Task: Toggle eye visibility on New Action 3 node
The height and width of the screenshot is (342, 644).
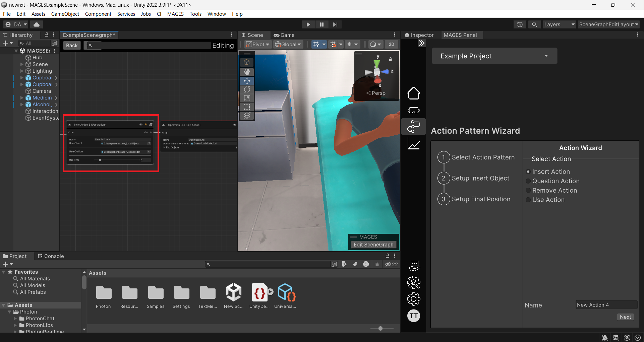Action: click(141, 125)
